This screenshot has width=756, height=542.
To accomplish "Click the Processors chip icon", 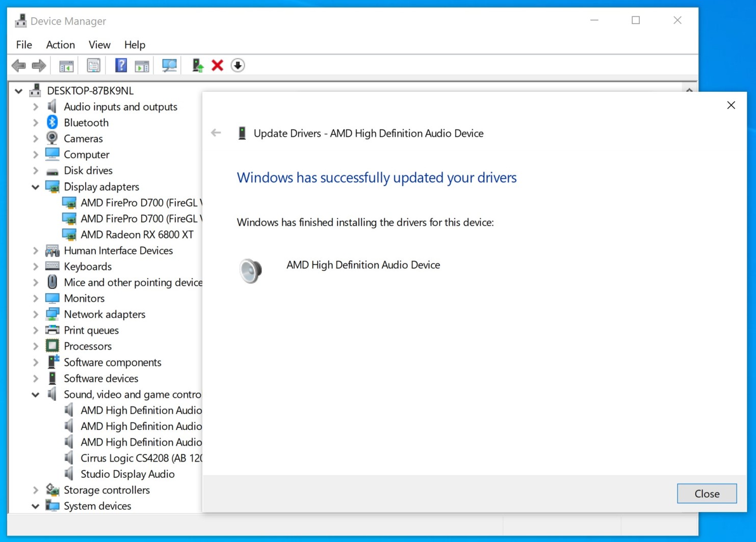I will tap(52, 346).
